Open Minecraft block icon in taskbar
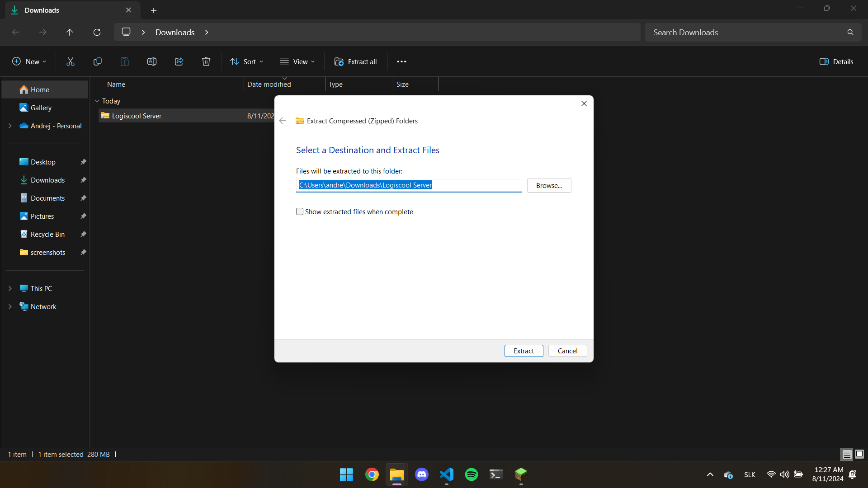Screen dimensions: 868x488 point(521,474)
